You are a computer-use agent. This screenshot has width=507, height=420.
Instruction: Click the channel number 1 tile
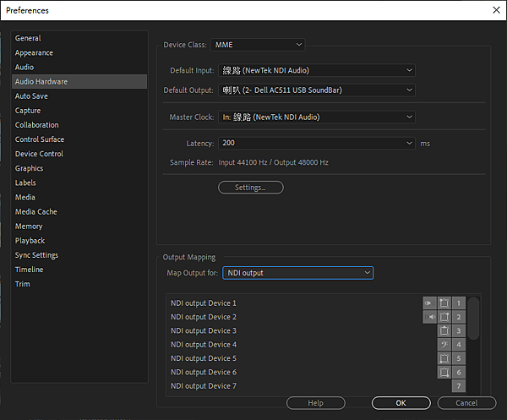(459, 303)
